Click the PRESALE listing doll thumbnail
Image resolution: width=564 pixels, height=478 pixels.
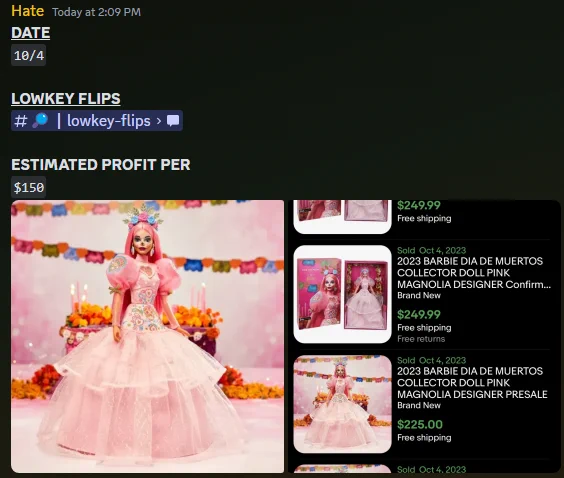[x=342, y=404]
